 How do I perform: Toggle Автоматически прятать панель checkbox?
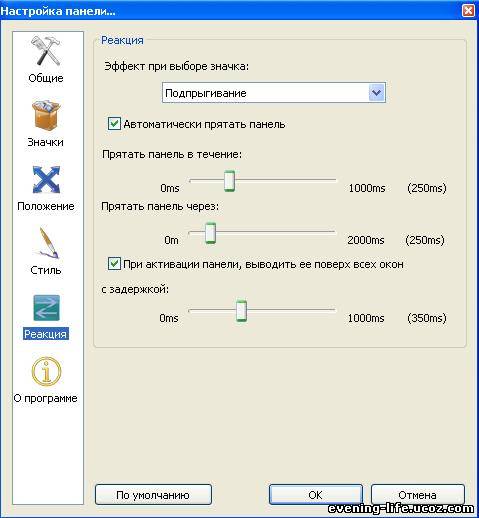coord(114,124)
